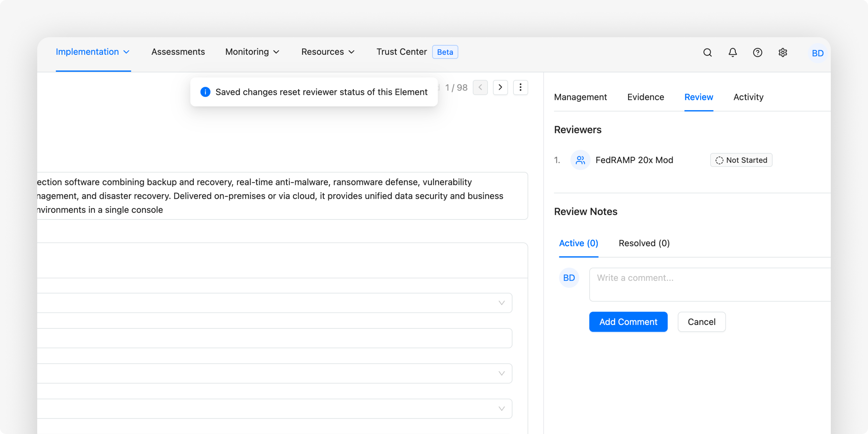The width and height of the screenshot is (868, 434).
Task: Expand the Resources menu
Action: (x=328, y=52)
